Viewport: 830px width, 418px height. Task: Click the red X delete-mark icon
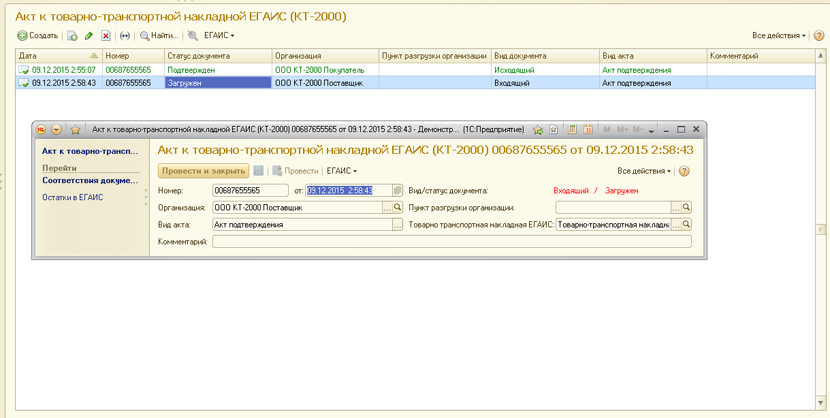coord(106,36)
